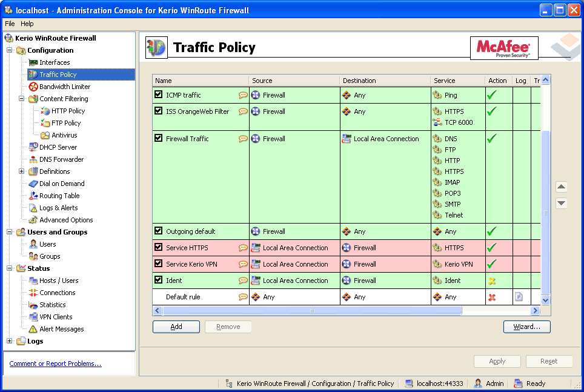
Task: Click the scroll right arrow of table
Action: click(x=535, y=310)
